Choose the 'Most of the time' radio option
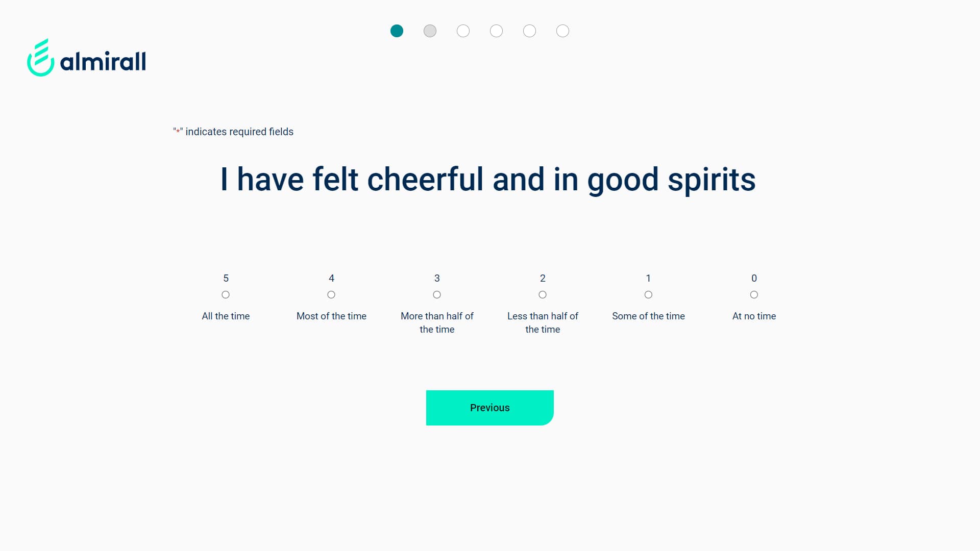This screenshot has width=980, height=551. tap(331, 295)
